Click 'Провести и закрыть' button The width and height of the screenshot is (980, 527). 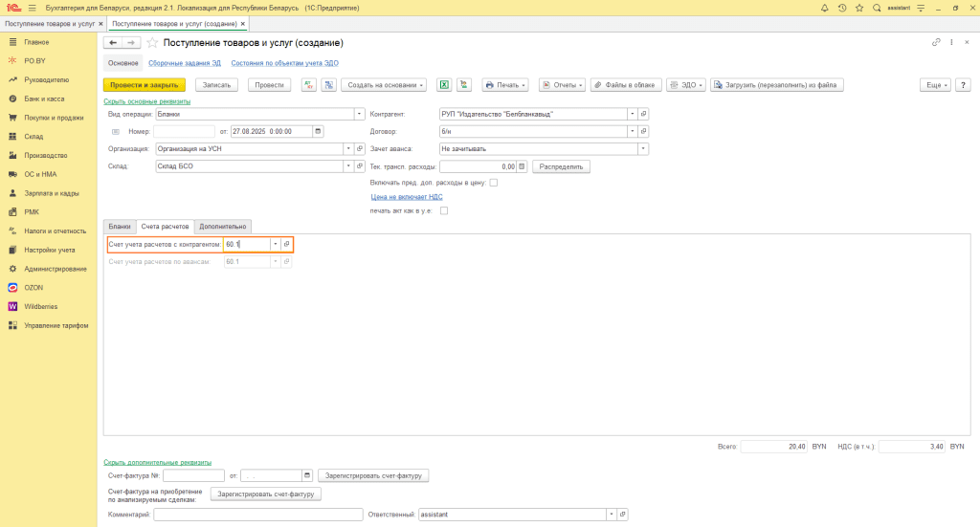145,85
